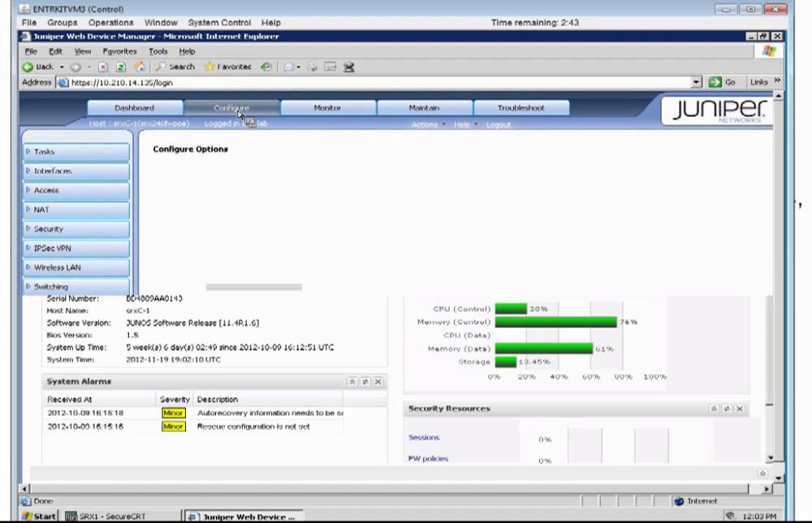Click the system tray network icon
The width and height of the screenshot is (812, 523).
coord(730,516)
